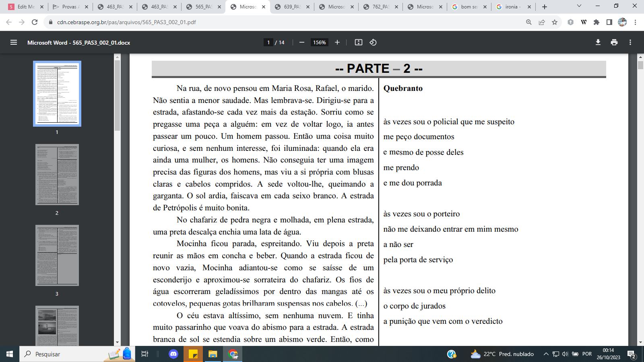Click the line 'o corpo de jurados'

(415, 306)
